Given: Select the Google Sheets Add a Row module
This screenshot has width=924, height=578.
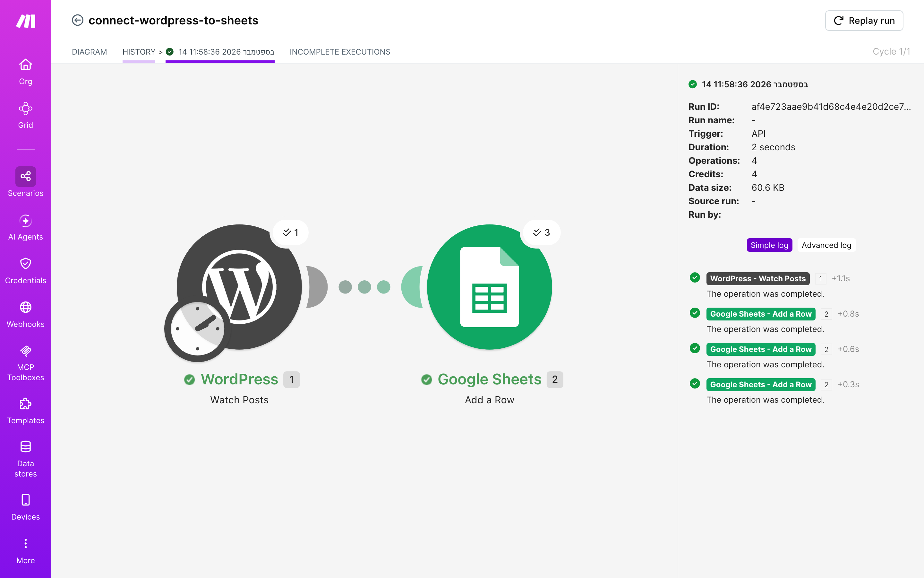Looking at the screenshot, I should coord(490,287).
